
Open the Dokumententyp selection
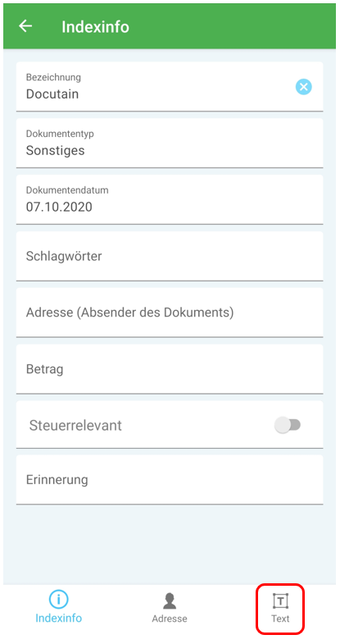coord(170,143)
